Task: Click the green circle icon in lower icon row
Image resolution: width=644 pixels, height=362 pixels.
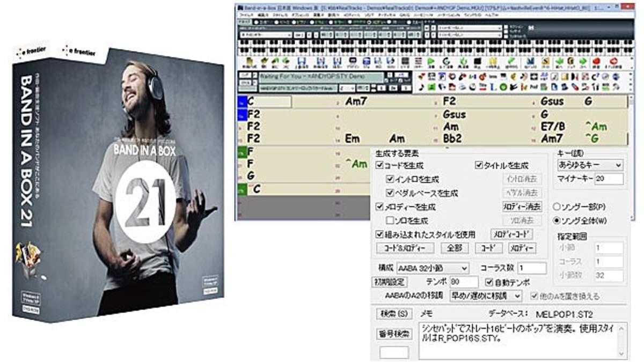Action: [x=503, y=86]
